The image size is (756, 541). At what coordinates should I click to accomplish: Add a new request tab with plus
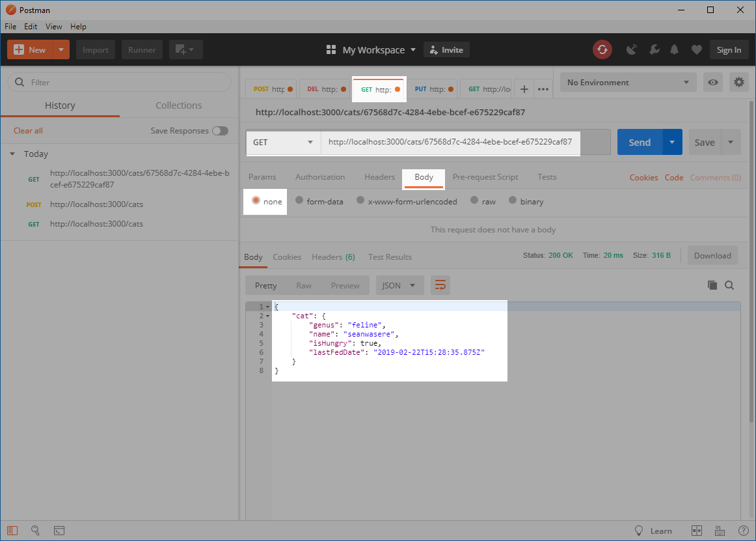coord(524,89)
